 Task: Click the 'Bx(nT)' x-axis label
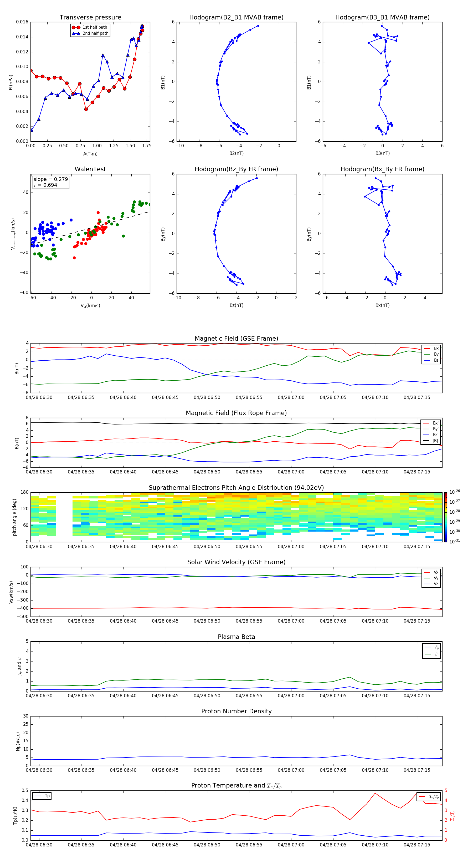click(x=382, y=305)
